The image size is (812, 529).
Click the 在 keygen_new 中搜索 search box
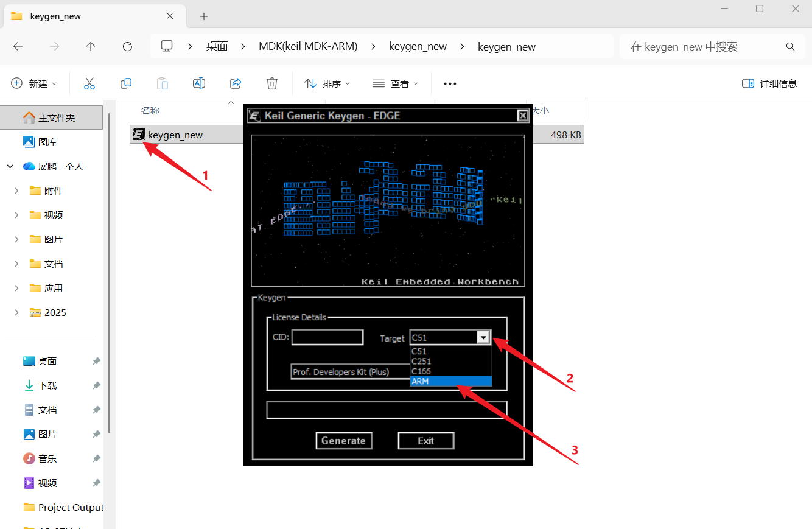[711, 46]
